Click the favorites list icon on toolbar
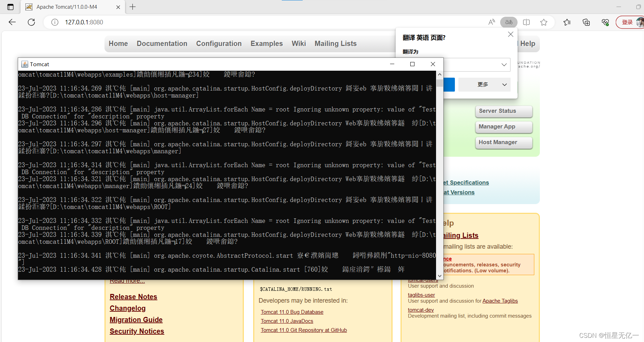 coord(567,22)
